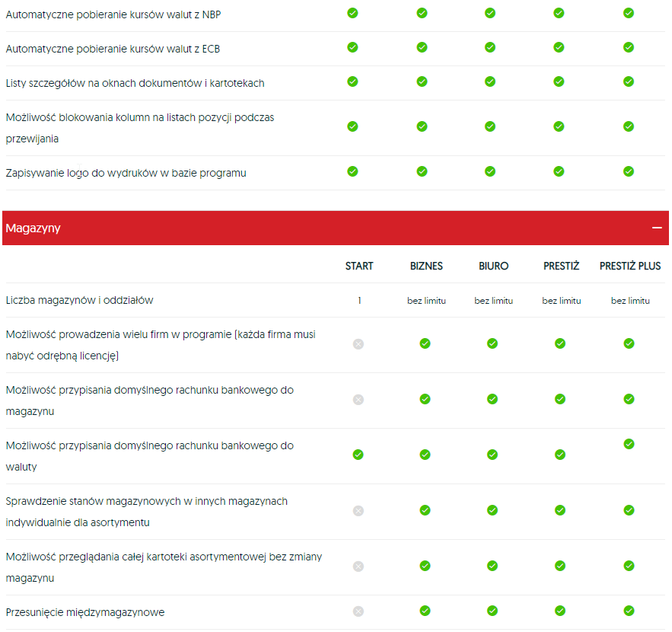Click the 'Liczba magazynów i oddziałów' row label
Screen dimensions: 672x632
click(x=79, y=300)
